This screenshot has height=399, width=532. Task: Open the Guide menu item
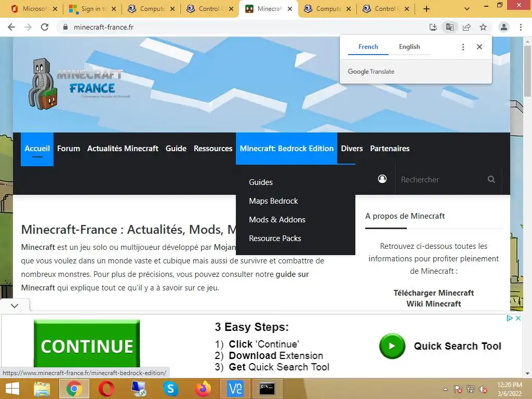(x=176, y=149)
